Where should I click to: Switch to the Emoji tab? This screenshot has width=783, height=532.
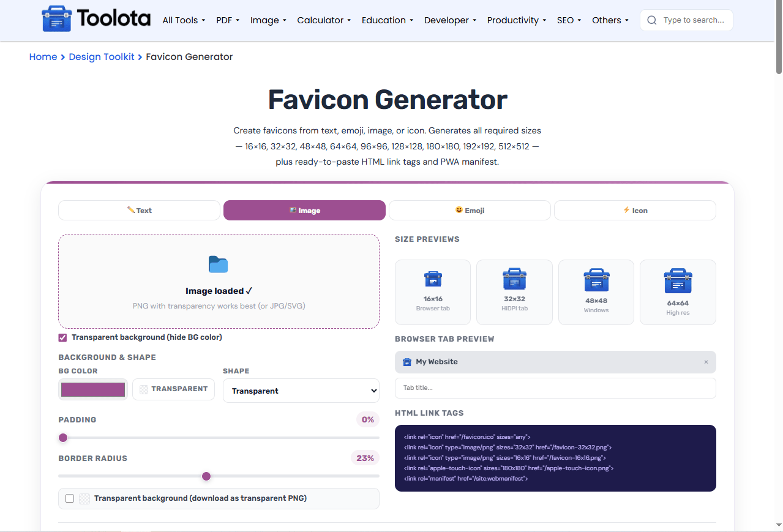pyautogui.click(x=470, y=210)
